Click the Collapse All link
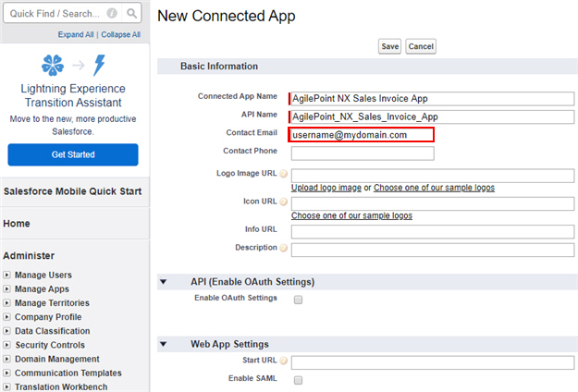Image resolution: width=578 pixels, height=392 pixels. (x=120, y=34)
